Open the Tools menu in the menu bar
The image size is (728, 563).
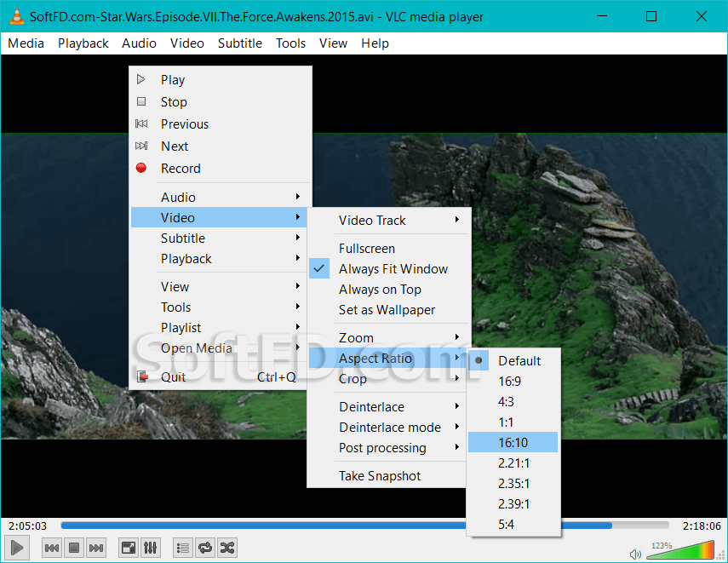pos(290,43)
